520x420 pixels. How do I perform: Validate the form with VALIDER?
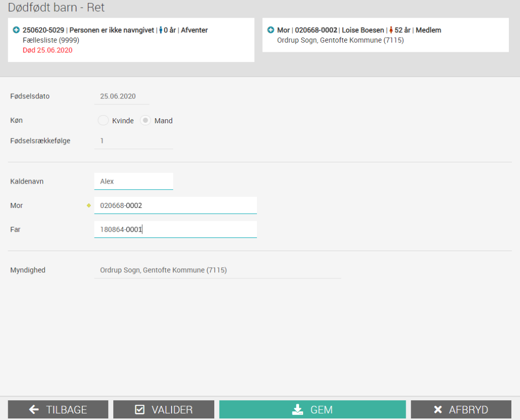click(164, 409)
